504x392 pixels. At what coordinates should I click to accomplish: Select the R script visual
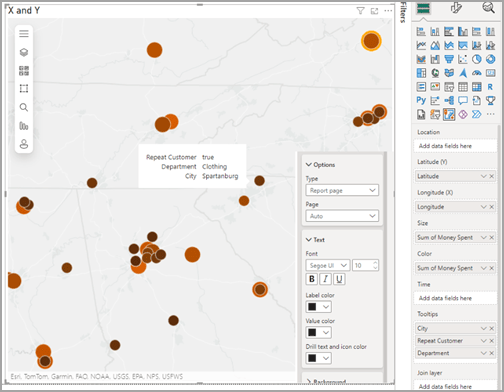point(490,87)
